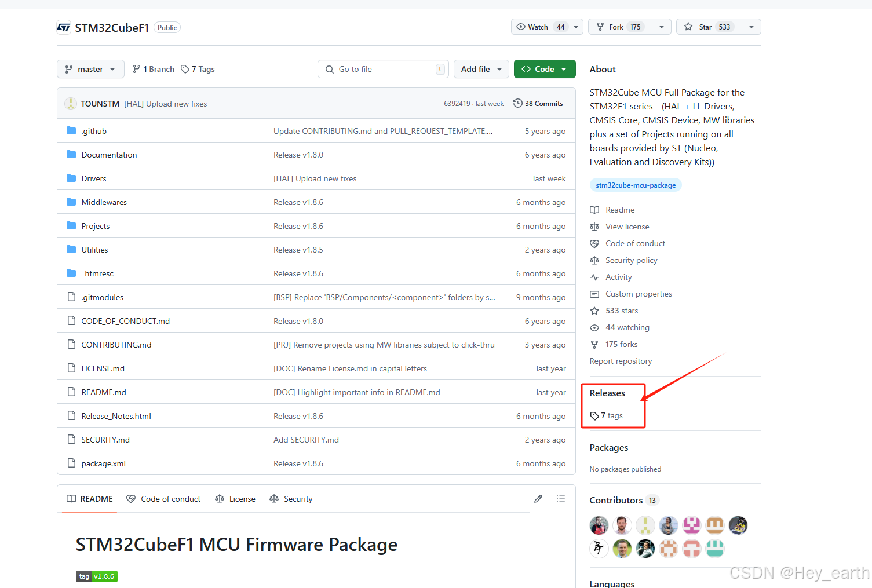Open the README.md file
Image resolution: width=872 pixels, height=588 pixels.
[x=104, y=392]
